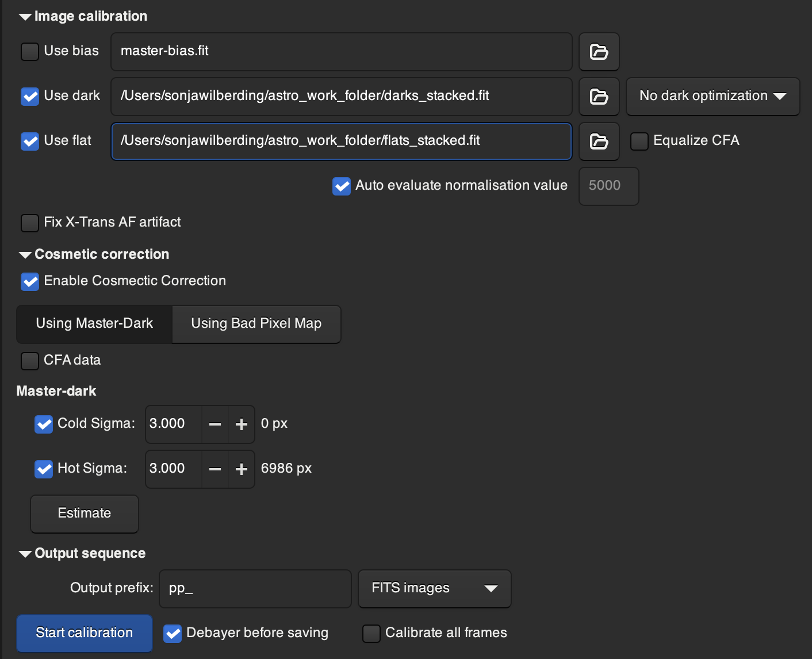Screen dimensions: 812x659
Task: Collapse the Image calibration section
Action: click(25, 17)
